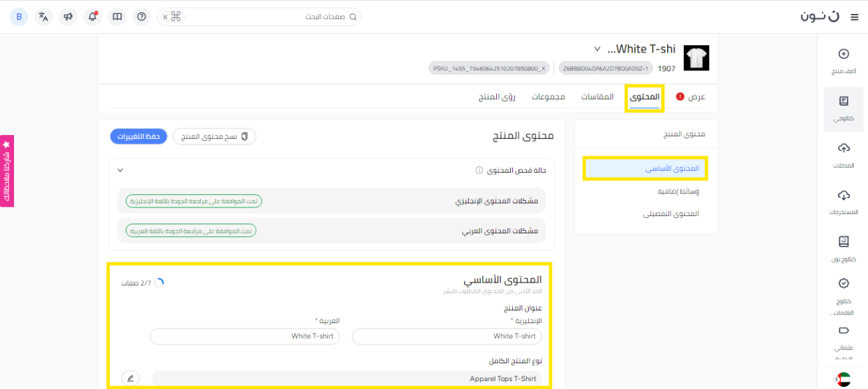The width and height of the screenshot is (868, 389).
Task: Click the white T-shirt product thumbnail
Action: pos(696,59)
